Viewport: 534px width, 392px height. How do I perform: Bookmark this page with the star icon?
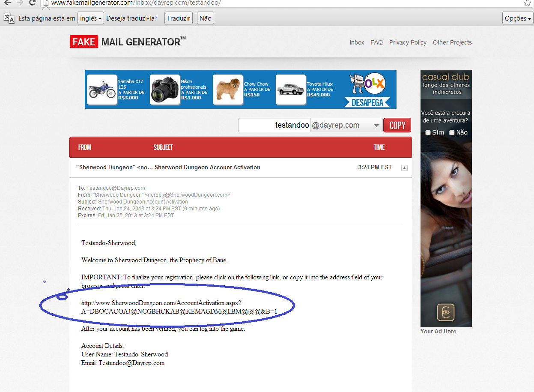(x=527, y=3)
